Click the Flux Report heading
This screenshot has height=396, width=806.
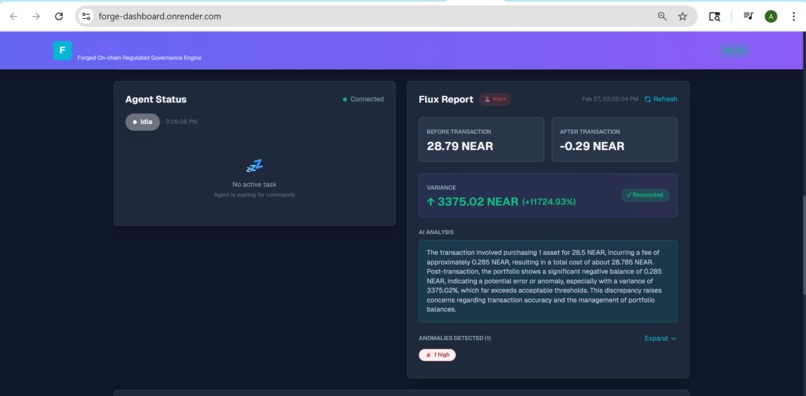point(446,99)
